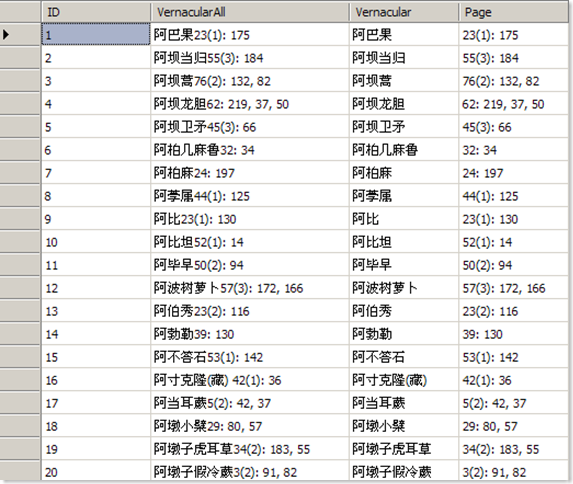Click the row selector for row 18
The height and width of the screenshot is (484, 573).
tap(20, 426)
